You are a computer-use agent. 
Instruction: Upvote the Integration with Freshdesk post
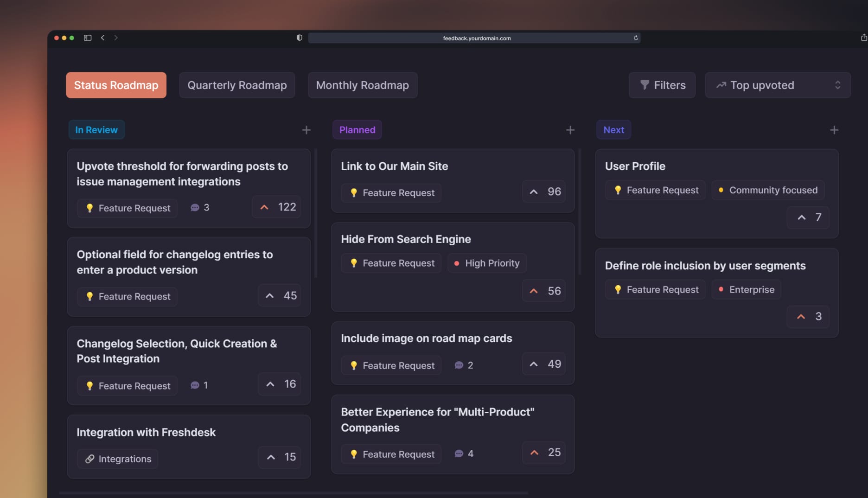279,457
